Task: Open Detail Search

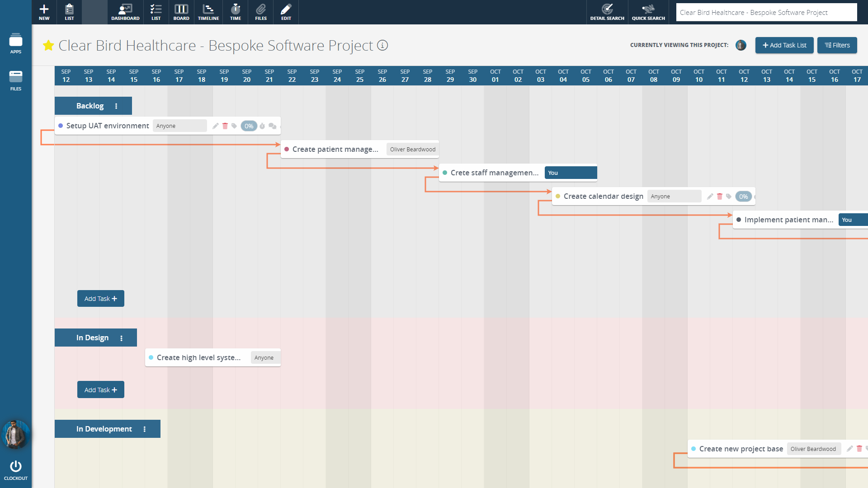Action: [607, 12]
